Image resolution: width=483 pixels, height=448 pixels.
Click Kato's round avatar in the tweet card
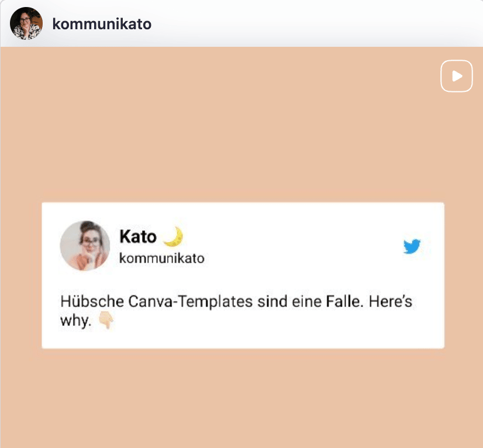tap(85, 246)
